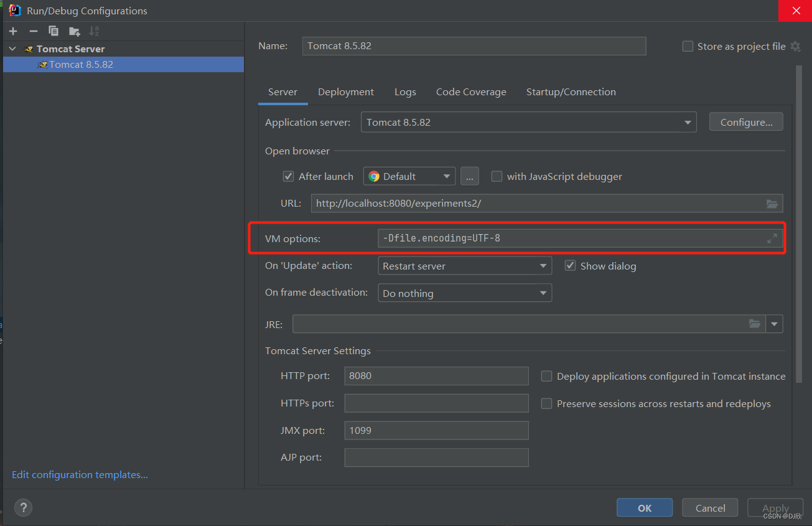
Task: Click the Chrome icon in the browser selector
Action: (374, 176)
